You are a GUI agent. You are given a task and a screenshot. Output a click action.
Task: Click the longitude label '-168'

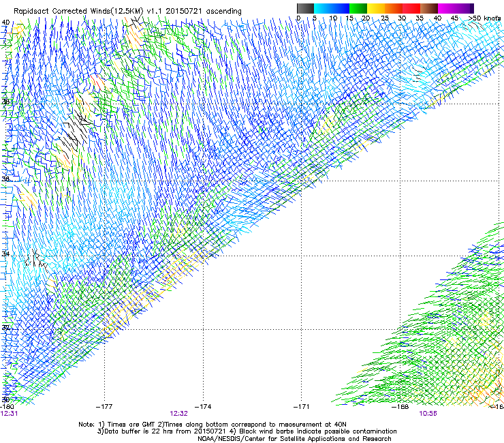pyautogui.click(x=400, y=407)
